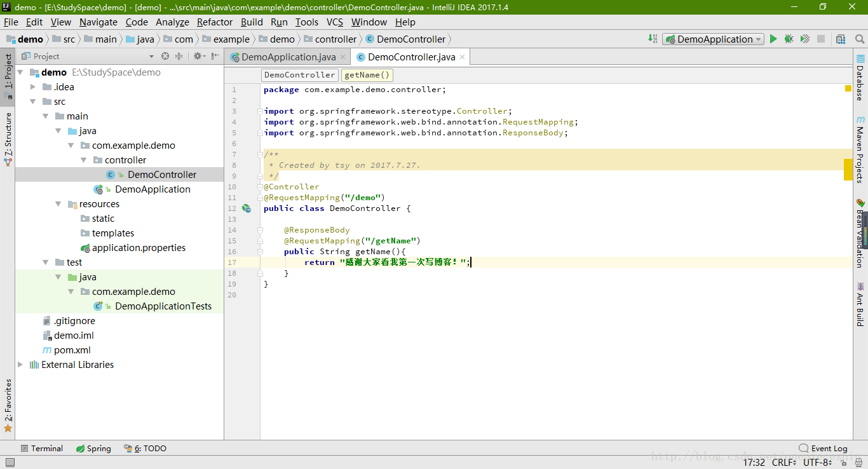This screenshot has width=868, height=469.
Task: Collapse the demo root project node
Action: pyautogui.click(x=20, y=72)
